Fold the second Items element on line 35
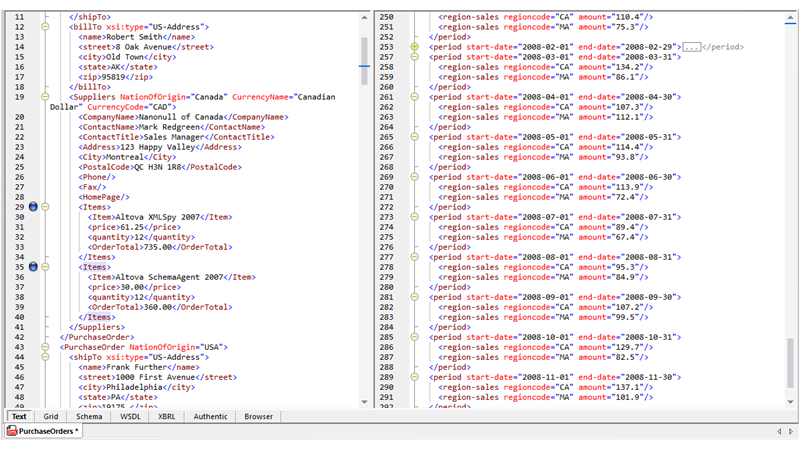Image resolution: width=800 pixels, height=449 pixels. (x=45, y=267)
